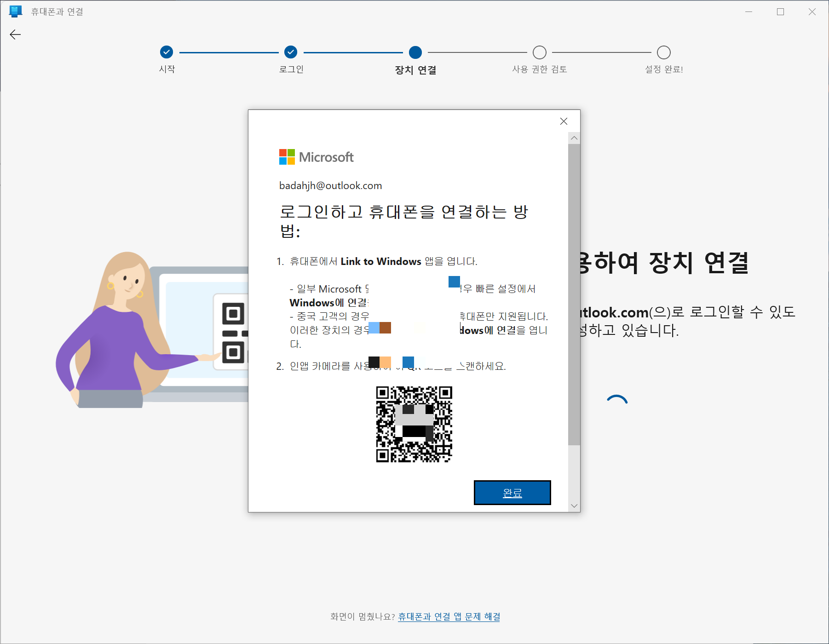Click the 시작 step label

167,69
